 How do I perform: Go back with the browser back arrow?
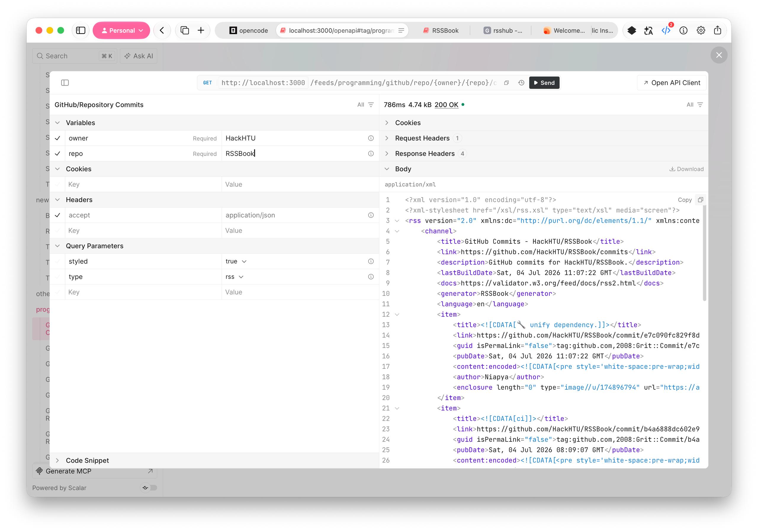[x=162, y=30]
